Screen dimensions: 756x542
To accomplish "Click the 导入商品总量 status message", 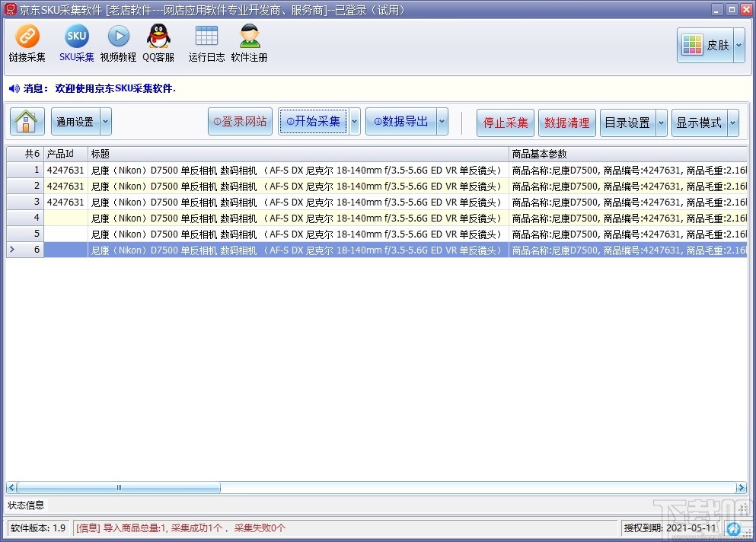I will coord(181,528).
